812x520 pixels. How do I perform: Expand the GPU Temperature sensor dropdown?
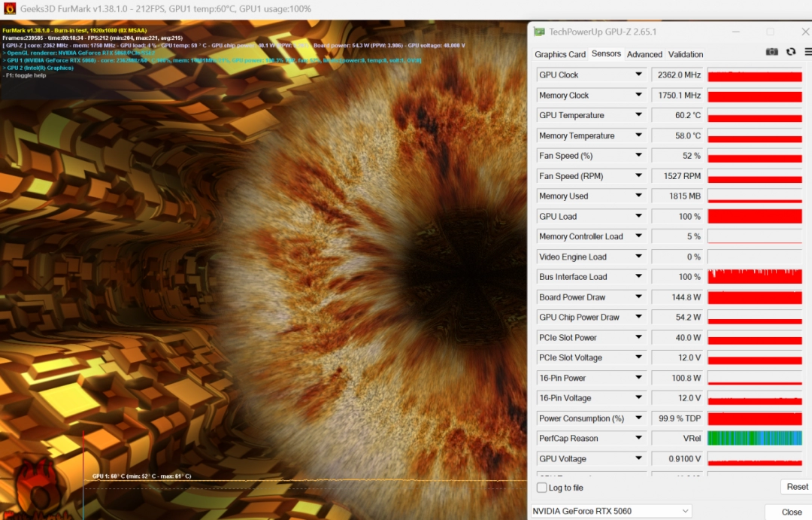coord(638,115)
